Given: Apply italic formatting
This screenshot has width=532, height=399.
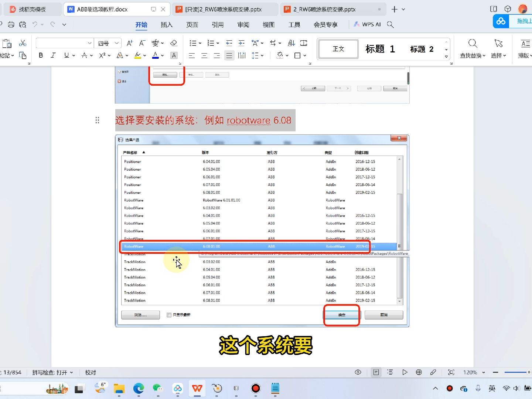Looking at the screenshot, I should [x=53, y=55].
